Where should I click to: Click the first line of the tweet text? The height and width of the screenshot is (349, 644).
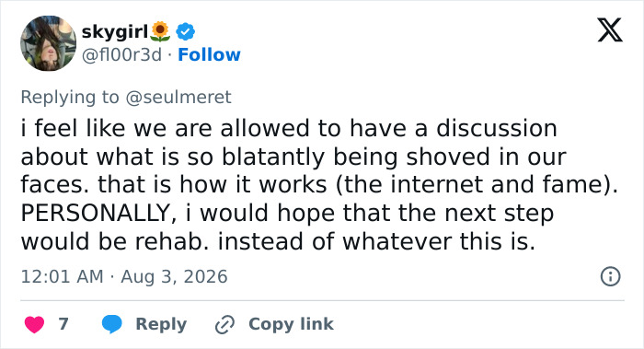(289, 129)
